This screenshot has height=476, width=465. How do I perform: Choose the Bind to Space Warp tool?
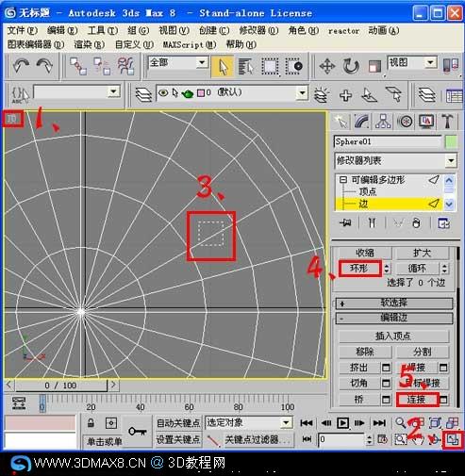[125, 66]
